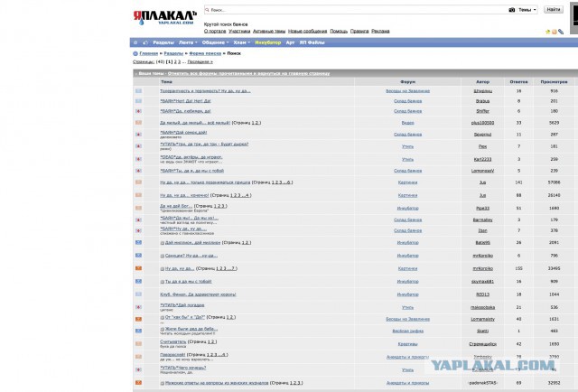The image size is (578, 392).
Task: Select the red icon for БАЯН Дай сеням row
Action: point(138,135)
